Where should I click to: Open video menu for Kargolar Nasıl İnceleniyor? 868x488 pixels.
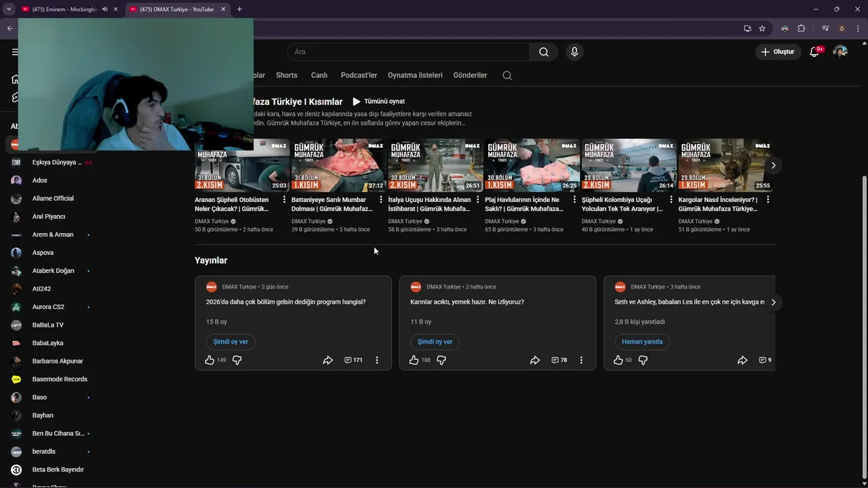tap(768, 200)
